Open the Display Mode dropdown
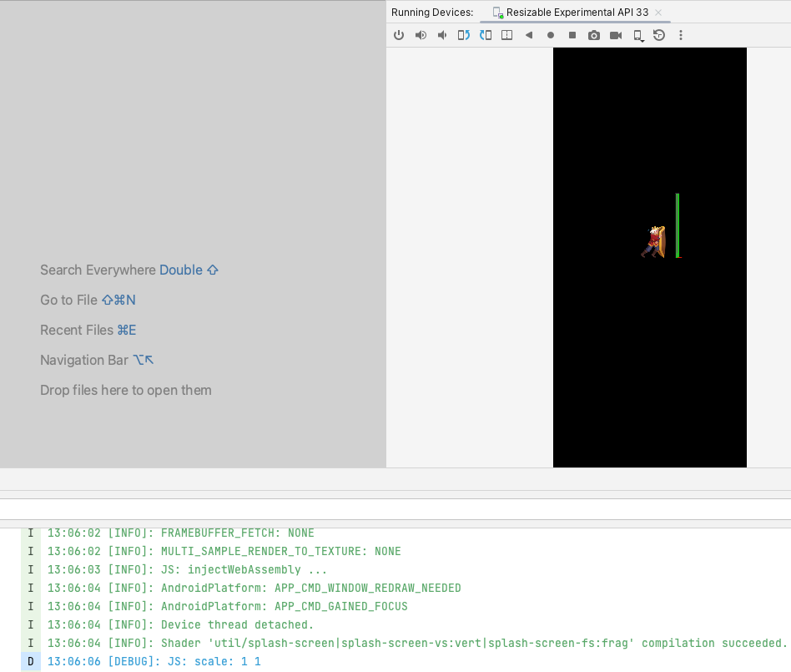The image size is (791, 672). (638, 36)
